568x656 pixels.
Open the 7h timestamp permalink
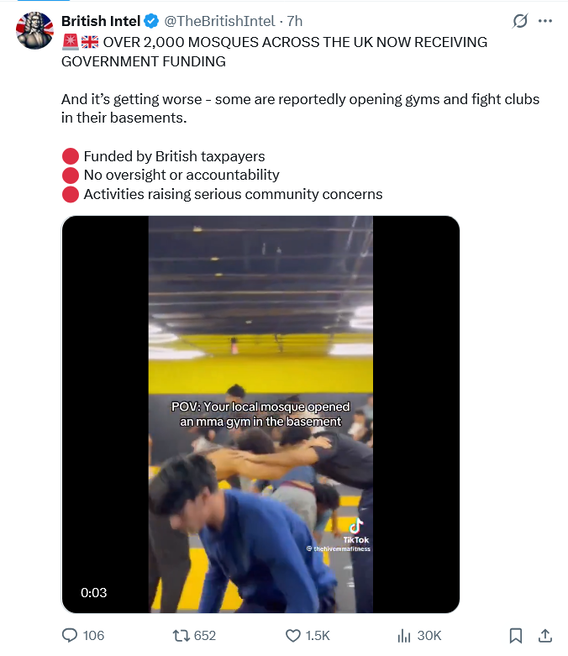click(295, 21)
